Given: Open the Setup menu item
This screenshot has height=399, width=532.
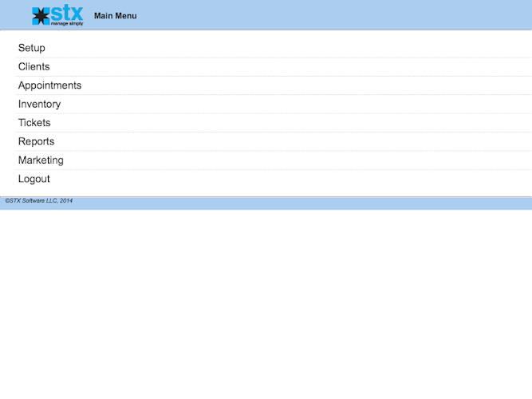Looking at the screenshot, I should point(274,48).
